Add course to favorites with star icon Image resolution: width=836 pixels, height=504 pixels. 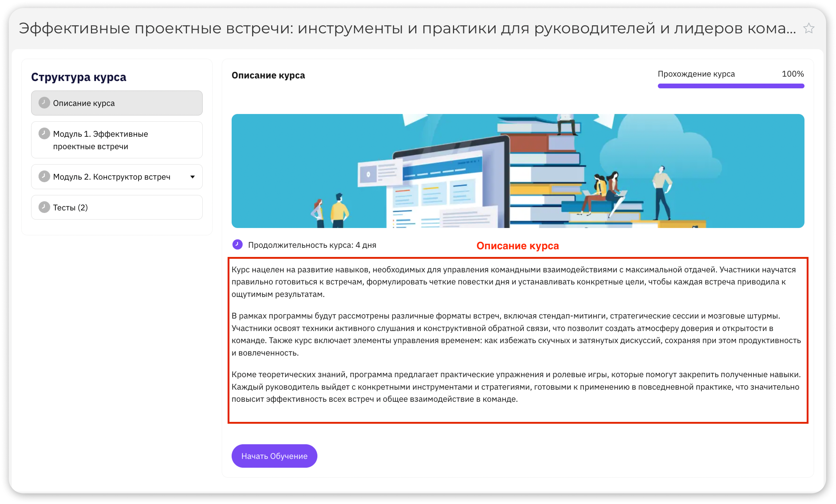point(809,28)
